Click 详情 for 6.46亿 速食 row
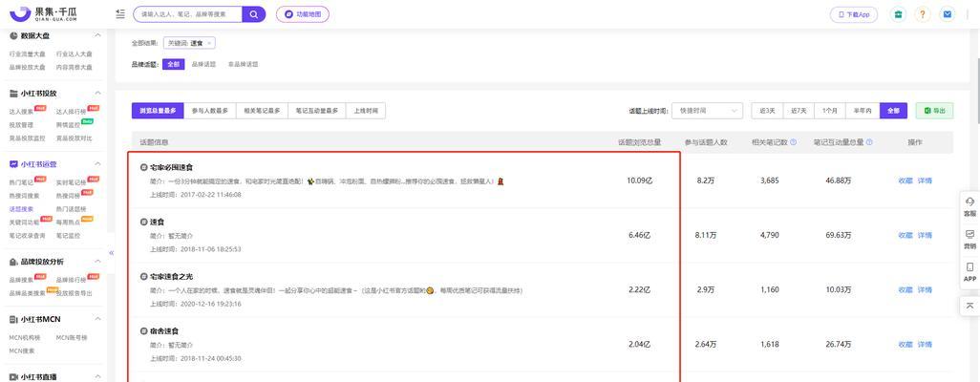The width and height of the screenshot is (980, 382). click(925, 235)
